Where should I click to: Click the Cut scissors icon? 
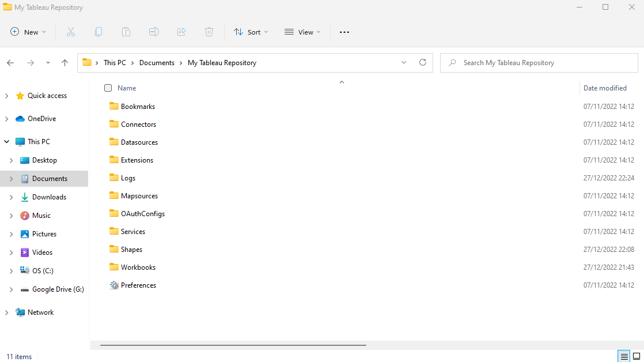(x=71, y=32)
